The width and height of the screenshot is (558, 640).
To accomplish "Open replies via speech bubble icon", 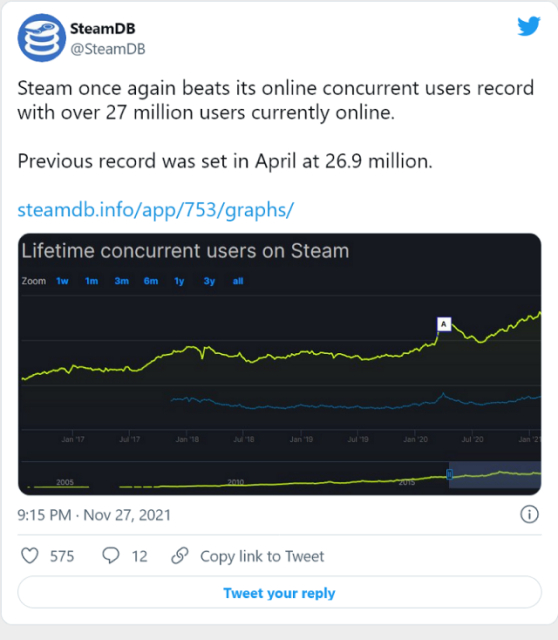I will point(111,556).
